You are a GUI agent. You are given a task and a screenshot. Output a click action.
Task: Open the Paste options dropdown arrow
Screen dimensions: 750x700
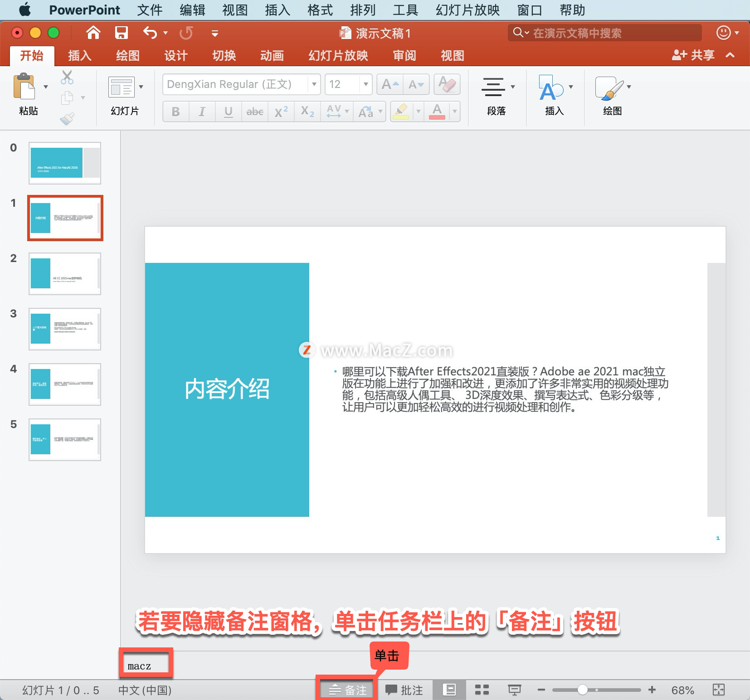(x=46, y=87)
